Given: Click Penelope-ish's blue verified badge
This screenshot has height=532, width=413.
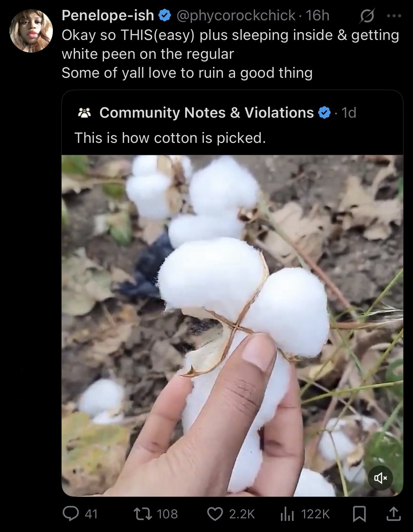Looking at the screenshot, I should tap(165, 15).
